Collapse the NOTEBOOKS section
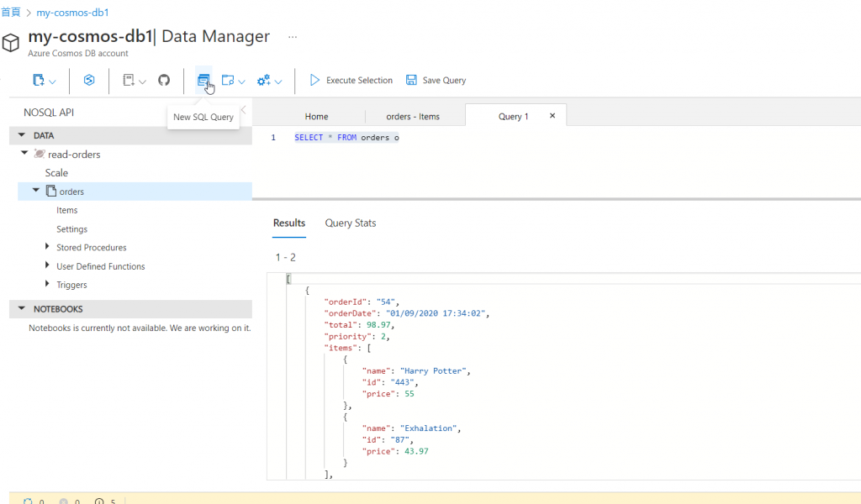Image resolution: width=861 pixels, height=504 pixels. [x=22, y=309]
